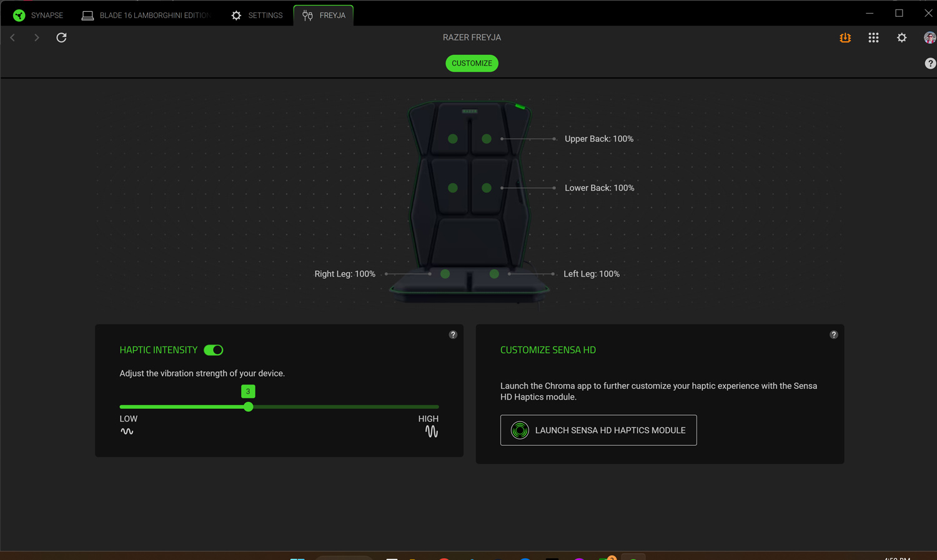Select the Right Leg haptic zone dot
The width and height of the screenshot is (937, 560).
(x=445, y=274)
